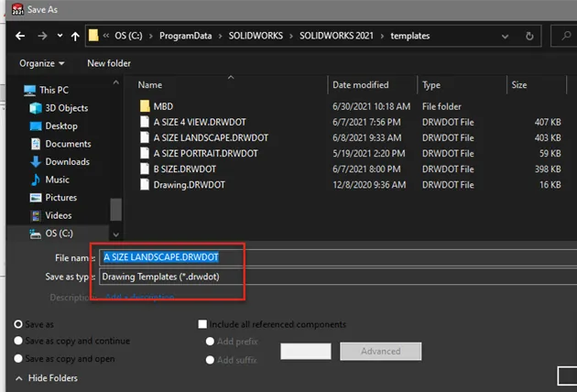
Task: Click the search magnifier box
Action: (564, 36)
